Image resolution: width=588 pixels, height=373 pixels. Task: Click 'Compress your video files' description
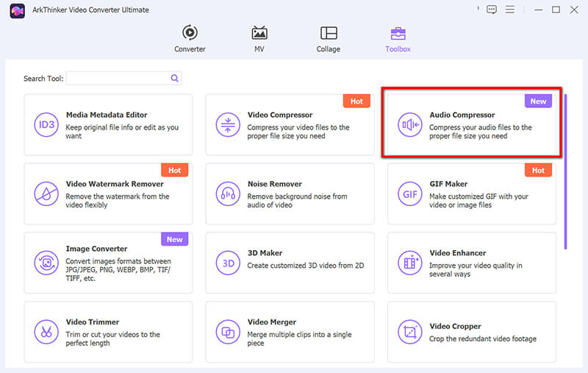[x=298, y=132]
